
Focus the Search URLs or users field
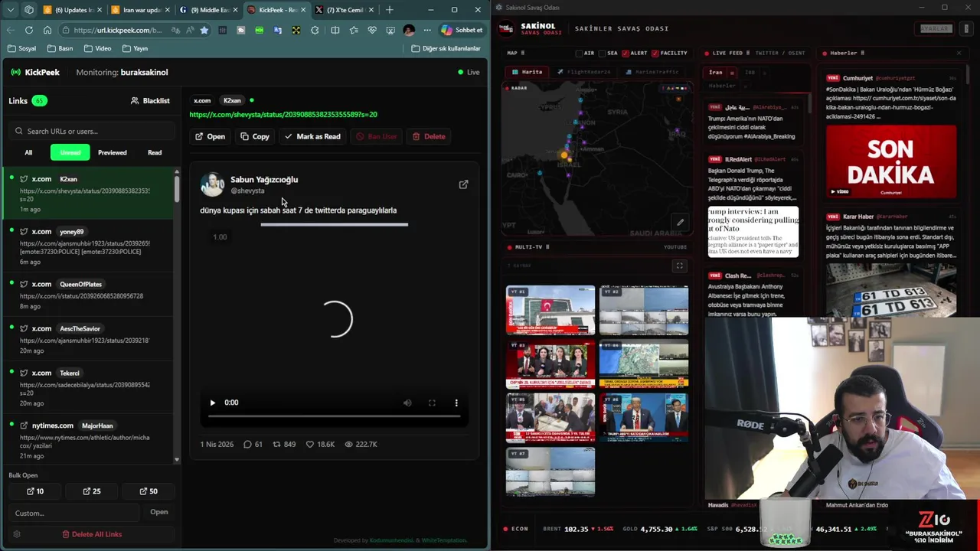(x=90, y=131)
